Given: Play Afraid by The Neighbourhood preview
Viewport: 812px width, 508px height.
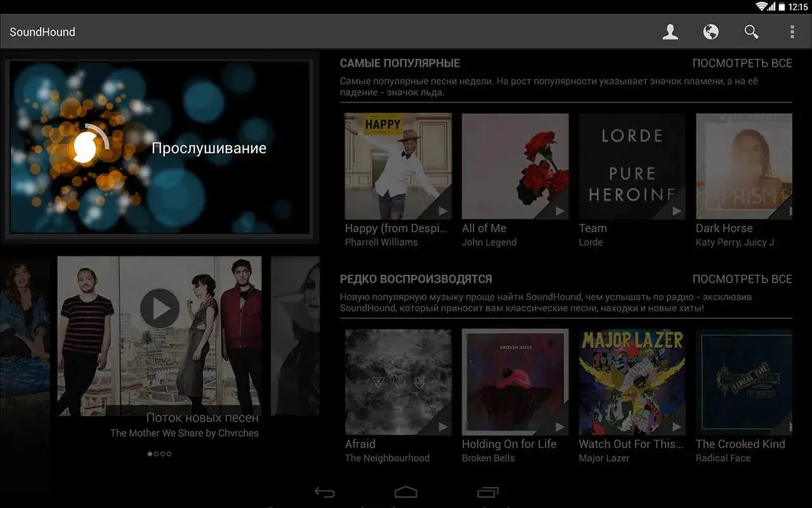Looking at the screenshot, I should point(442,427).
